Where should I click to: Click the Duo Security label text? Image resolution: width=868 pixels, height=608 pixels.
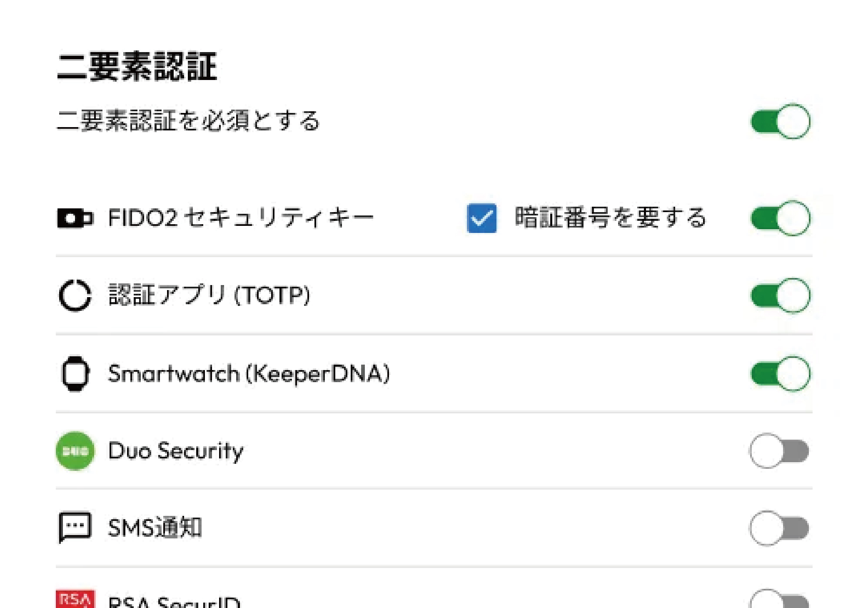175,451
